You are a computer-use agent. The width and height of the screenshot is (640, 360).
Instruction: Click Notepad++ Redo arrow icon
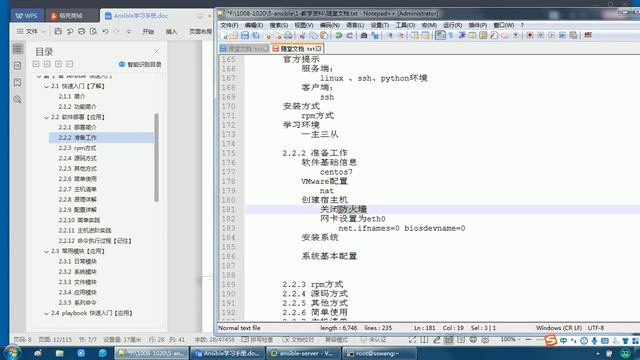point(350,36)
